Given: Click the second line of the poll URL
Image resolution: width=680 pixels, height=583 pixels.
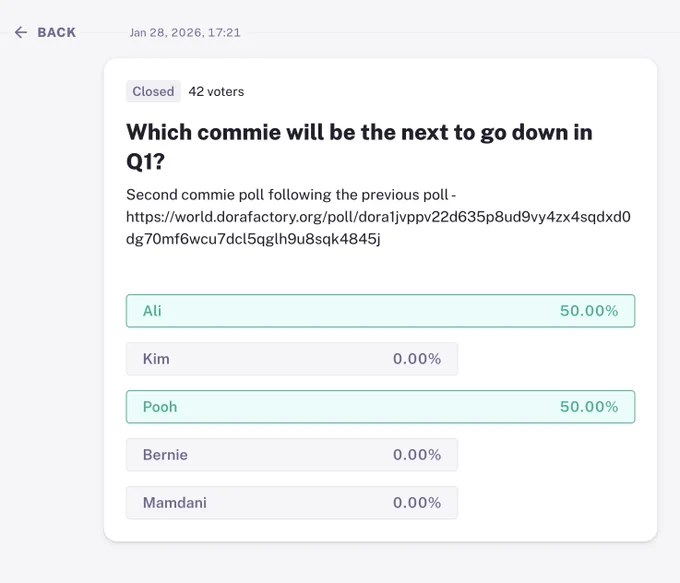Looking at the screenshot, I should [253, 239].
